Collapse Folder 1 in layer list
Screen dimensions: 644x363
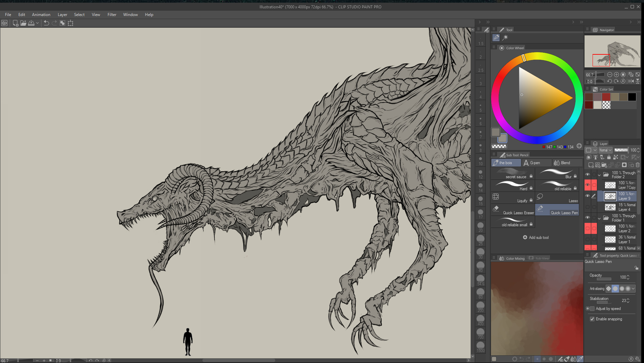tap(599, 218)
